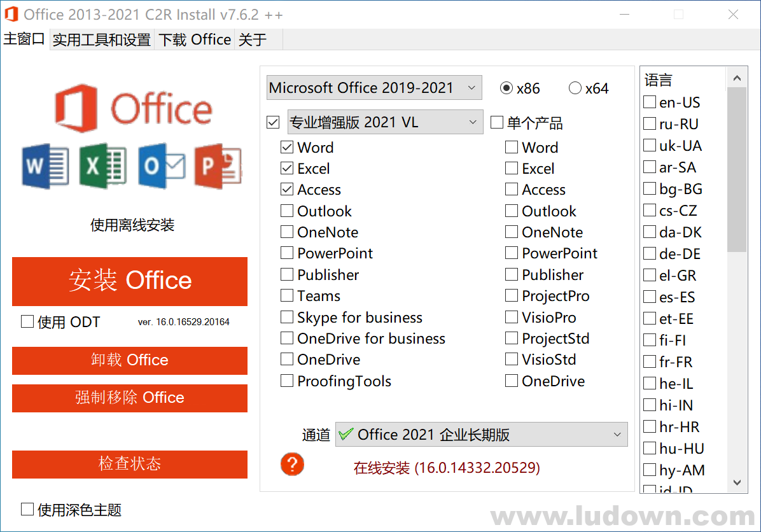
Task: Uncheck Access in the suite list
Action: click(x=287, y=189)
